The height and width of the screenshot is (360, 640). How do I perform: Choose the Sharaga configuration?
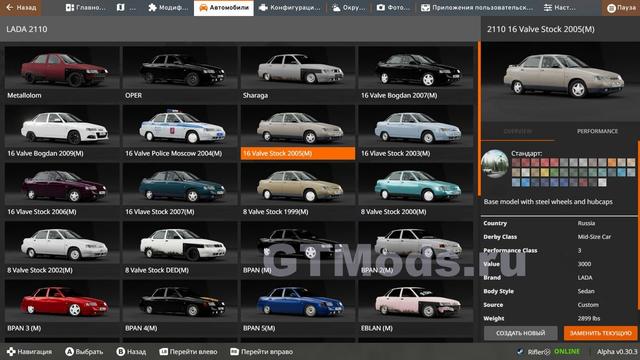pyautogui.click(x=298, y=74)
